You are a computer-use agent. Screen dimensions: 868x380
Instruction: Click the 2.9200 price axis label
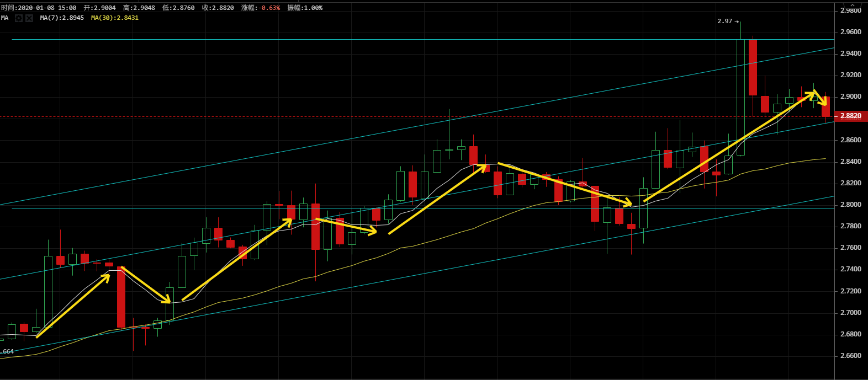click(850, 75)
